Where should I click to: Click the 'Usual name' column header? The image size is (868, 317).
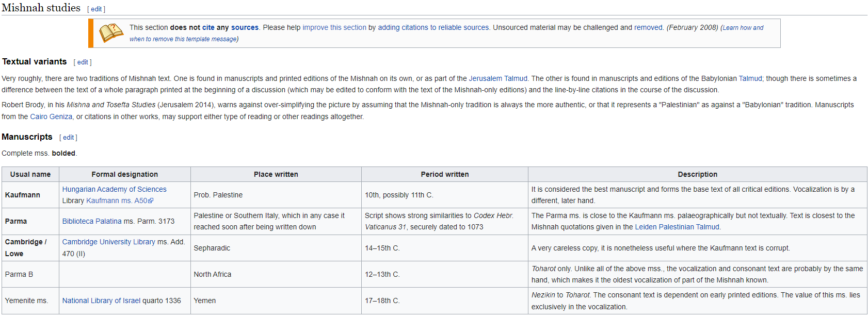30,175
